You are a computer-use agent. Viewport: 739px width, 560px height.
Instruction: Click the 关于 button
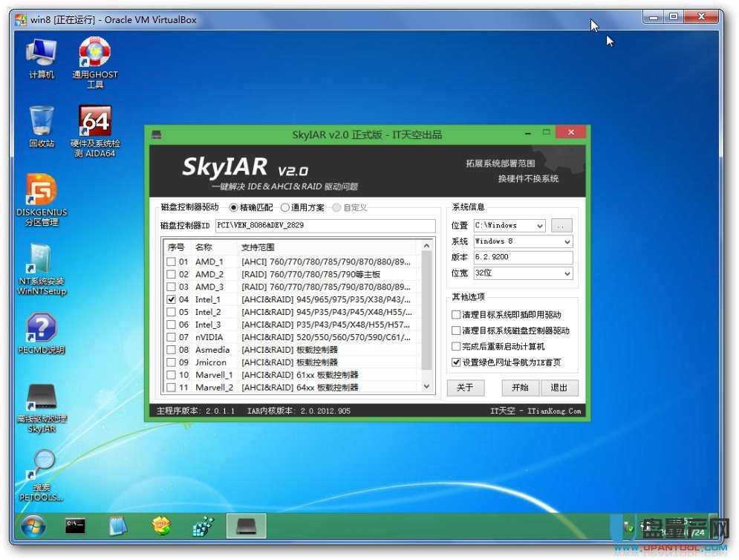tap(465, 388)
